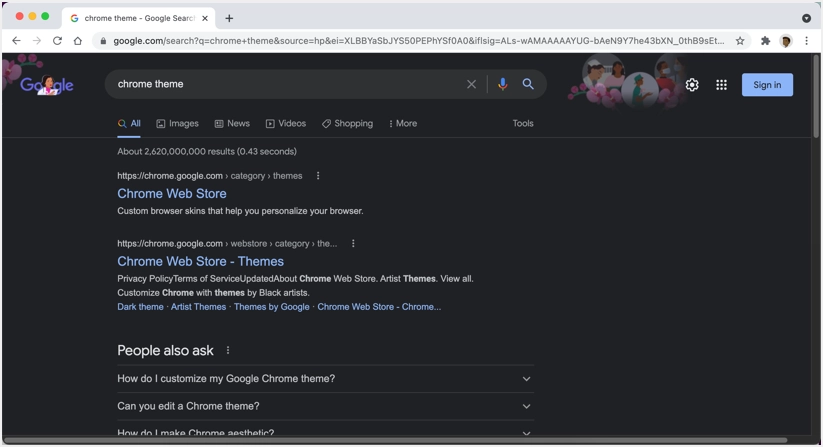
Task: Open the Tools search options
Action: (523, 123)
